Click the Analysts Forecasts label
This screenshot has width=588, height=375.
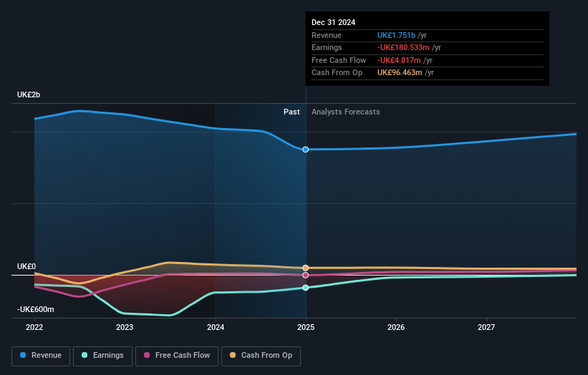[x=346, y=112]
